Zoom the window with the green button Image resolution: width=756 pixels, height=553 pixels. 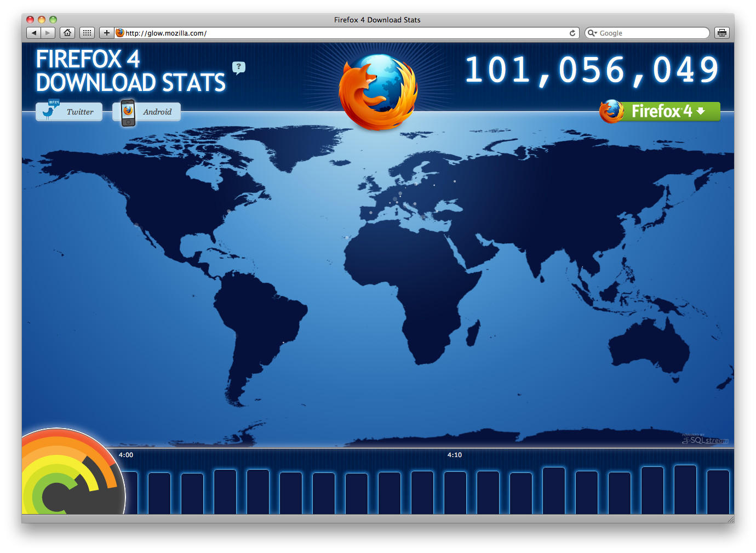pos(53,20)
